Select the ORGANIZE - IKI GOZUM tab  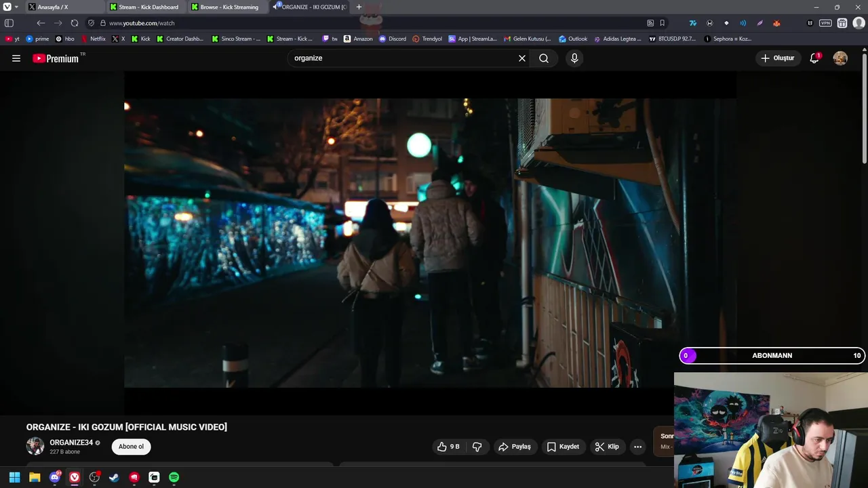310,7
